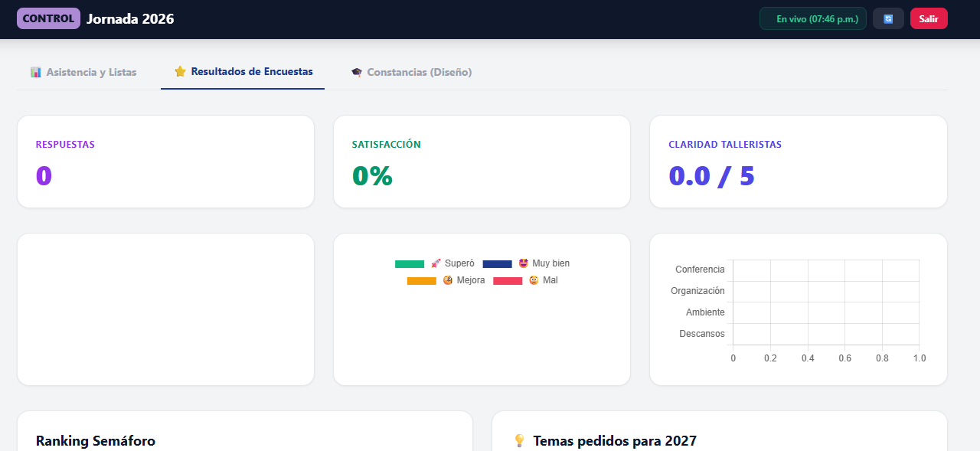Click the CLARIDAD TALLERISTAS card label

point(725,144)
